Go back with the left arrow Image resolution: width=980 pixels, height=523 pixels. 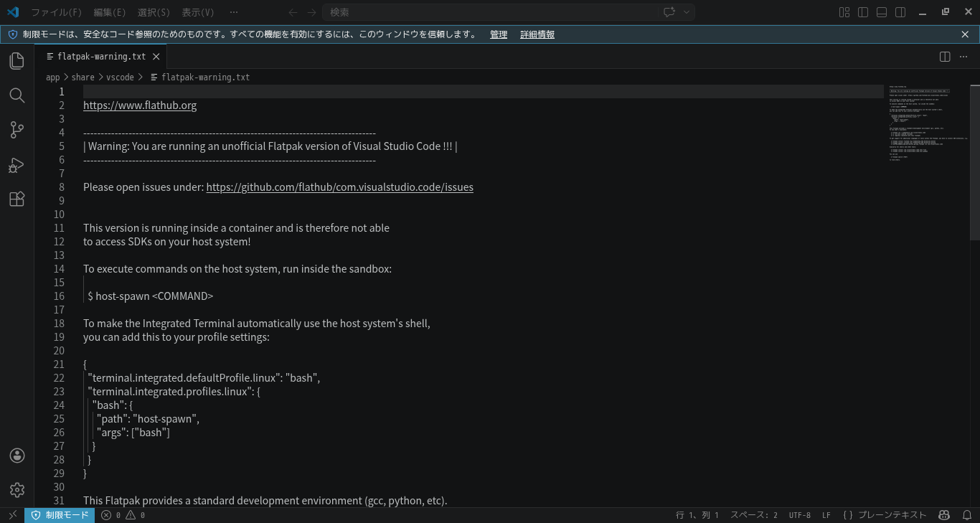point(293,12)
